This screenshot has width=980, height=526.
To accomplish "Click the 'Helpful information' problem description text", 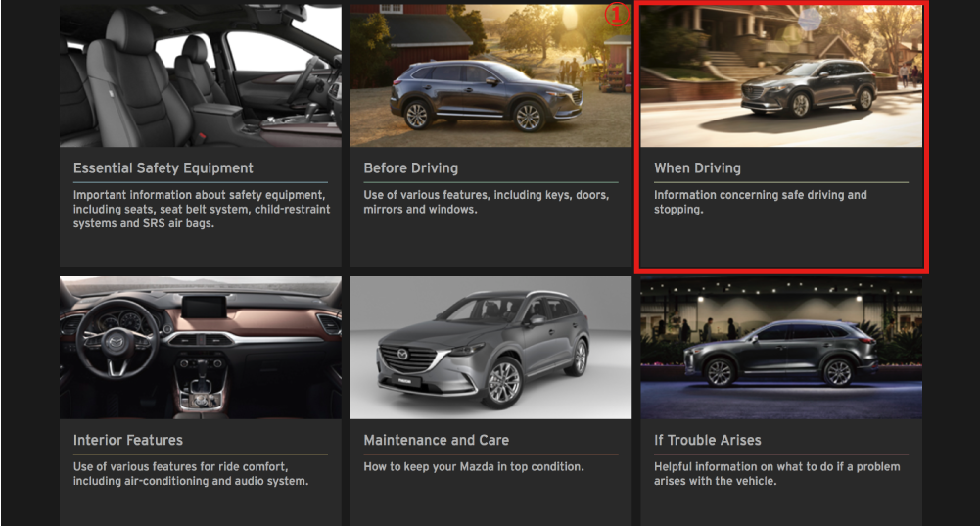I will click(776, 473).
